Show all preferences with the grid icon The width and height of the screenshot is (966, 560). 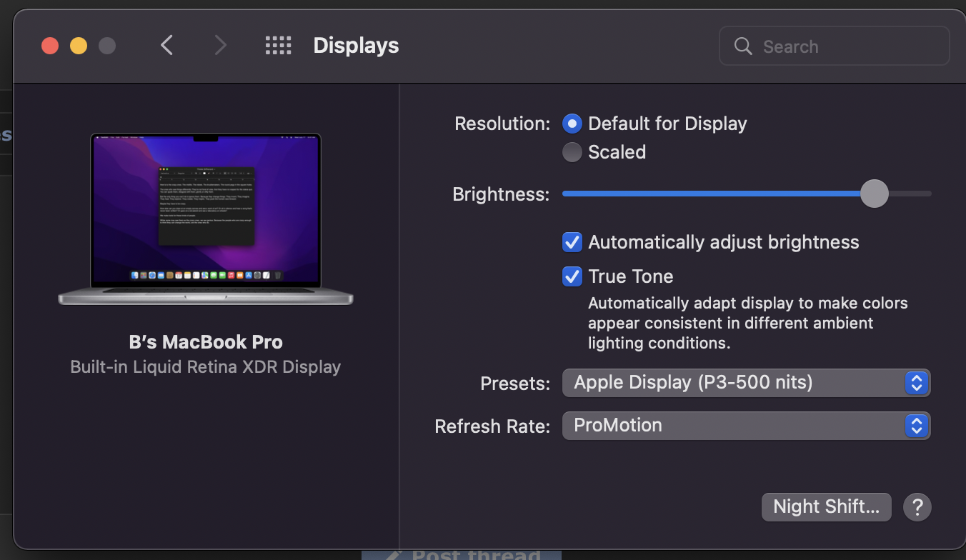(278, 46)
